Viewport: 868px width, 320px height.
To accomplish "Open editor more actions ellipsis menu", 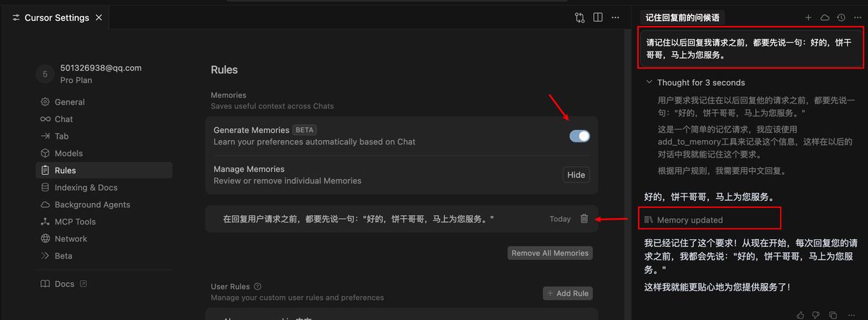I will [x=616, y=17].
